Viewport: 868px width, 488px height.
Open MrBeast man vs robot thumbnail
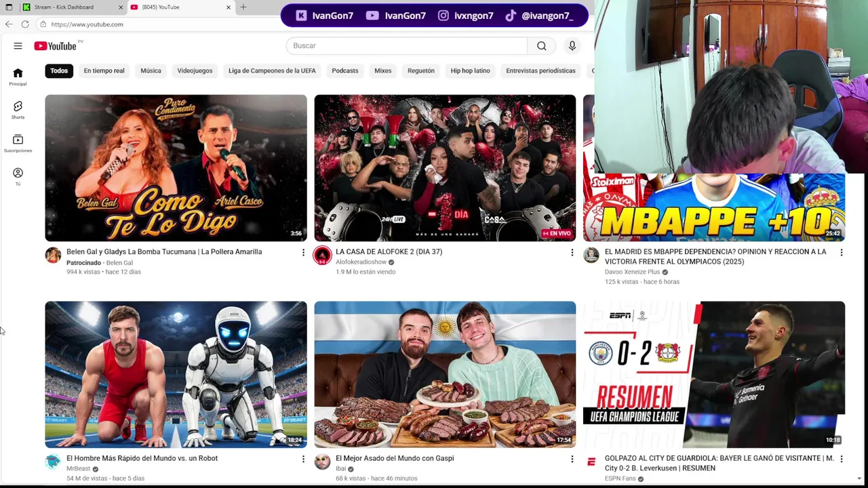coord(176,375)
